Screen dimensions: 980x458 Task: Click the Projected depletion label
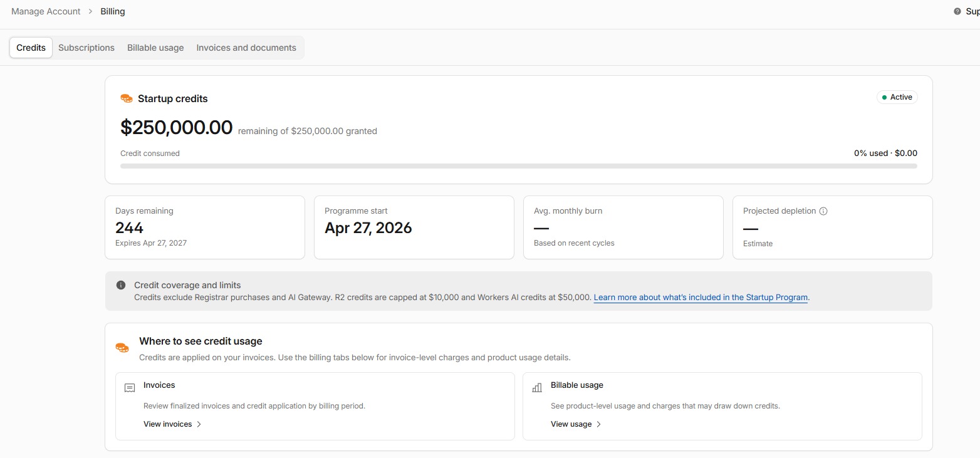click(779, 211)
